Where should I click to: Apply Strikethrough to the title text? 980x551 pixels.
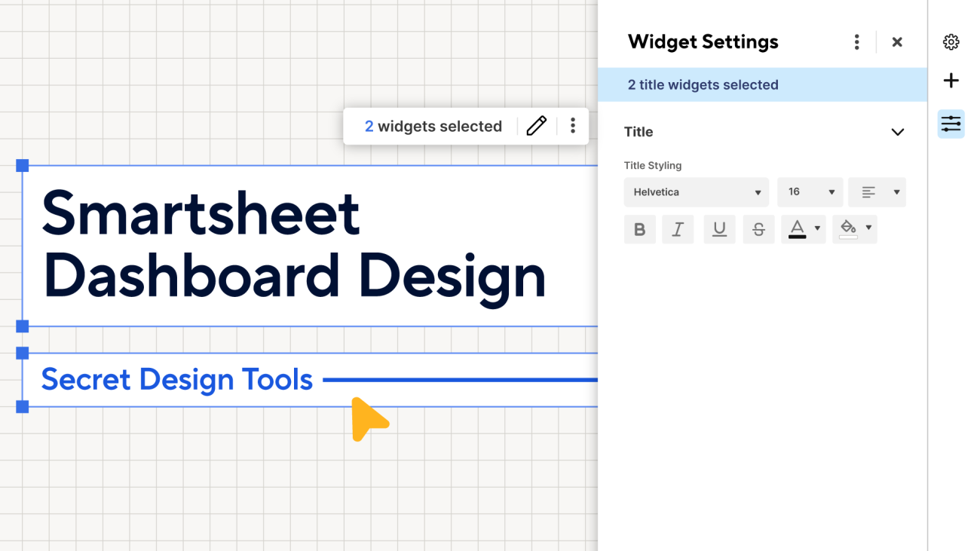(758, 229)
